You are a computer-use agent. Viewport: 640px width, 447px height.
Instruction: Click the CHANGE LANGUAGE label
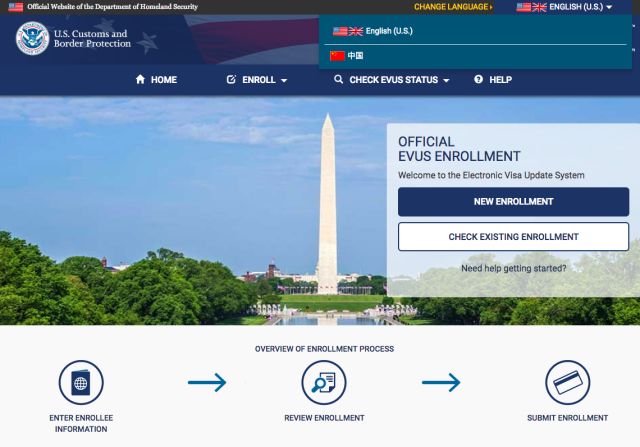pyautogui.click(x=453, y=7)
